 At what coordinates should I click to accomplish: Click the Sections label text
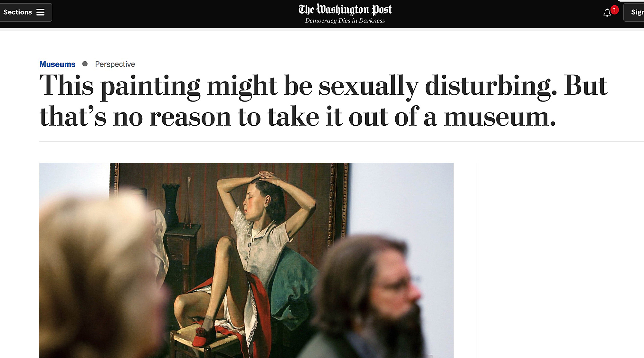(18, 12)
